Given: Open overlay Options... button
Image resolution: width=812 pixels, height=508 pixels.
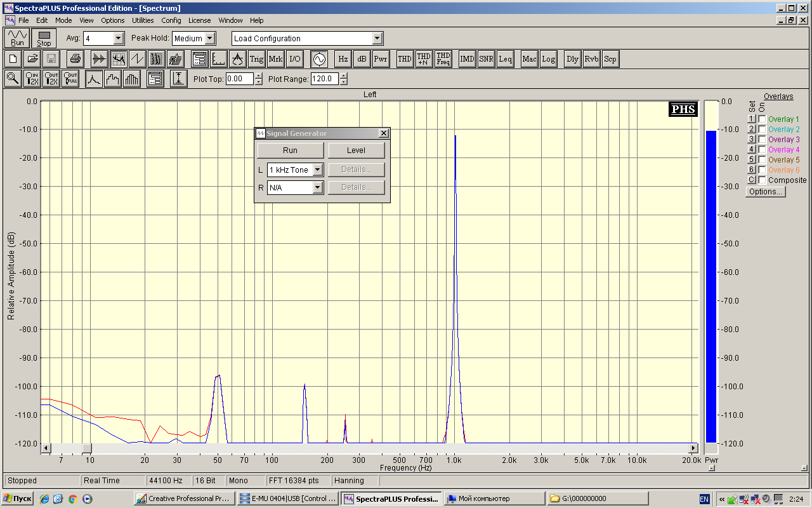Looking at the screenshot, I should 766,192.
